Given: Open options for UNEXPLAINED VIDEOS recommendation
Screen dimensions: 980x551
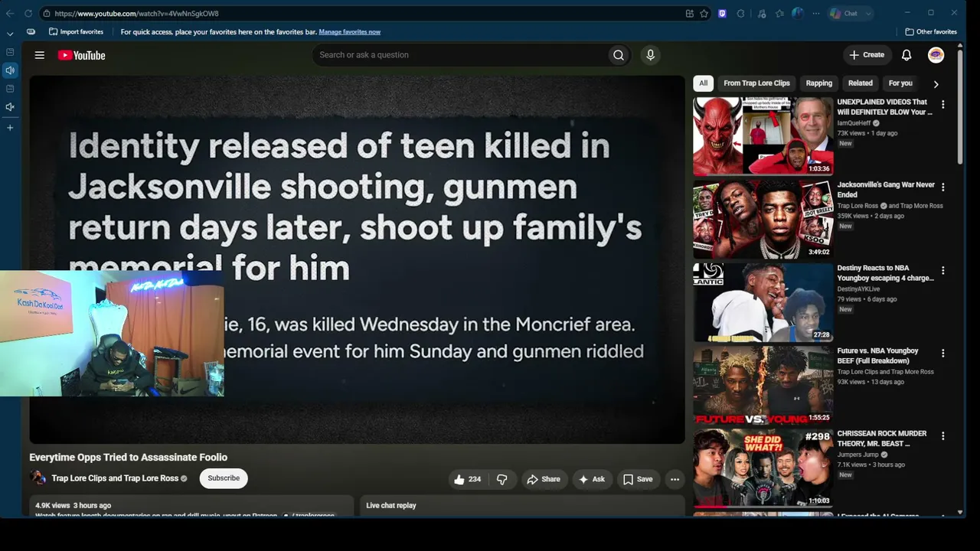Looking at the screenshot, I should (942, 104).
